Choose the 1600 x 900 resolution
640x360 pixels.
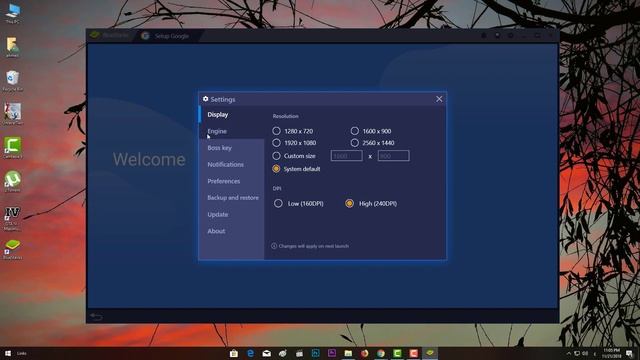tap(355, 131)
